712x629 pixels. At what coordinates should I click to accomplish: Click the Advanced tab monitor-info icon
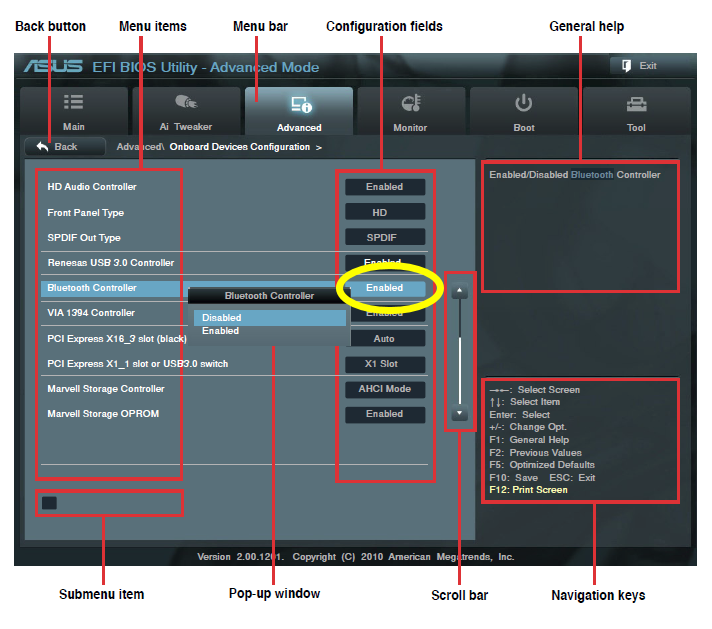[x=301, y=104]
